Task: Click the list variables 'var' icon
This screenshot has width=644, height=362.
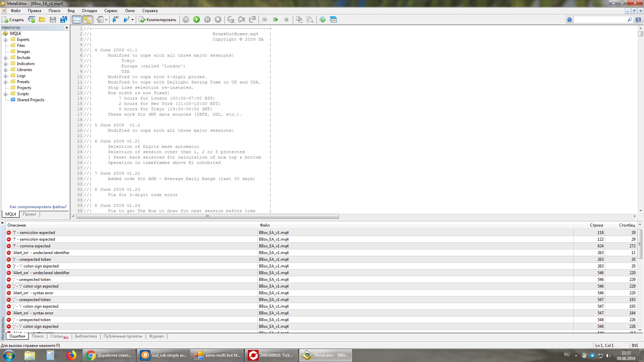Action: point(115,19)
